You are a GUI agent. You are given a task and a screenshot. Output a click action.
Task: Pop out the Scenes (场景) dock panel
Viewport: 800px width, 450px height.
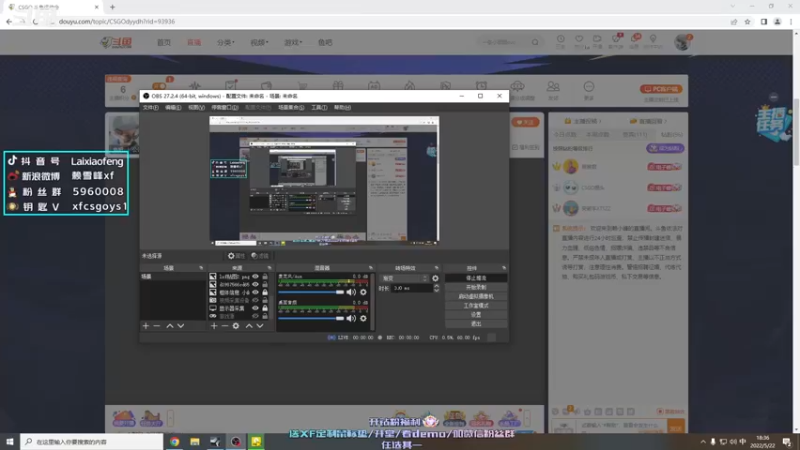(201, 268)
